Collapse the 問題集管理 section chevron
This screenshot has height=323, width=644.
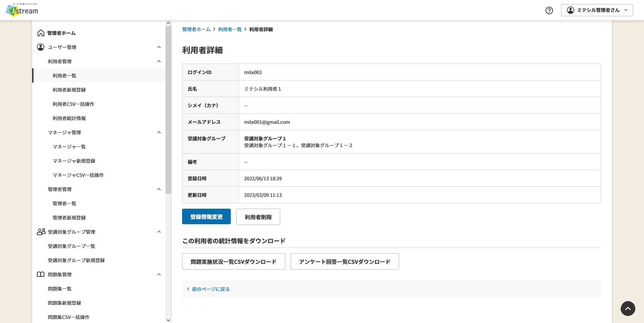159,274
